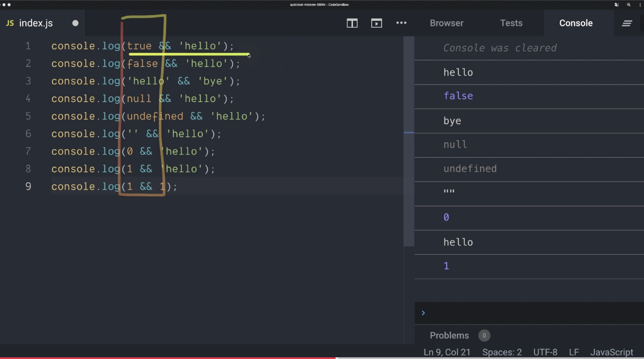This screenshot has height=359, width=644.
Task: Click 'true' in code line 1
Action: pyautogui.click(x=139, y=46)
